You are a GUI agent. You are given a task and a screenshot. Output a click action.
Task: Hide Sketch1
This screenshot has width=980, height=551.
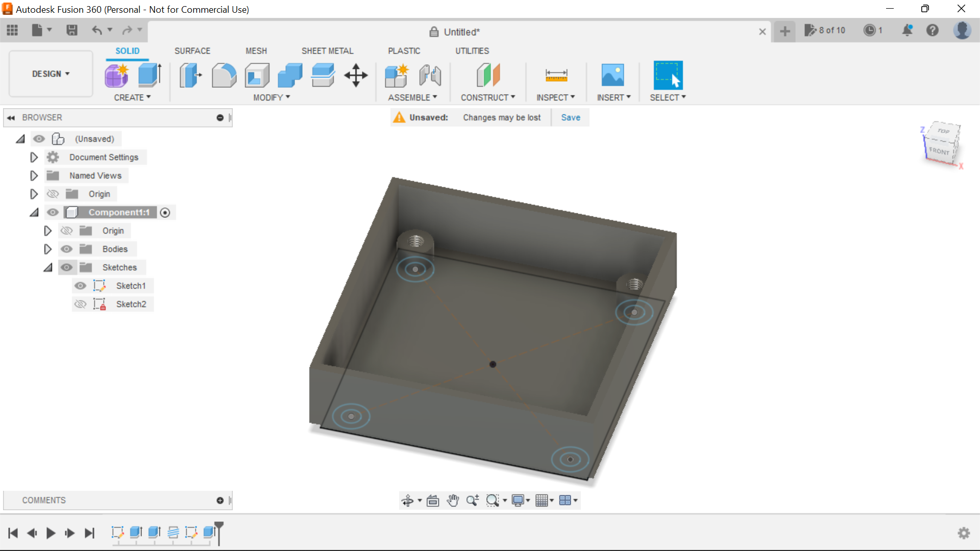tap(80, 286)
